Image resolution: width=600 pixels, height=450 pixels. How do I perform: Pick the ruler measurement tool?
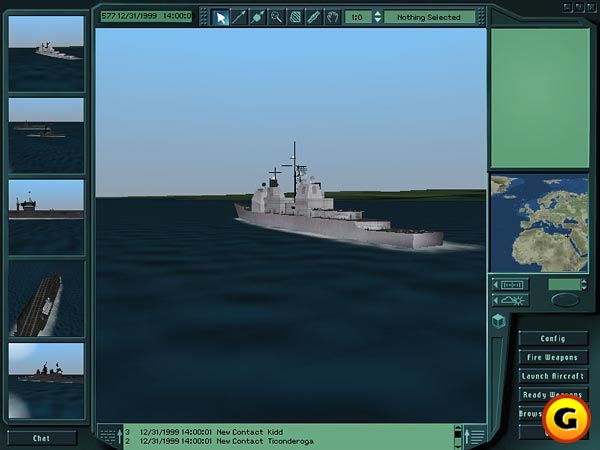tap(313, 17)
